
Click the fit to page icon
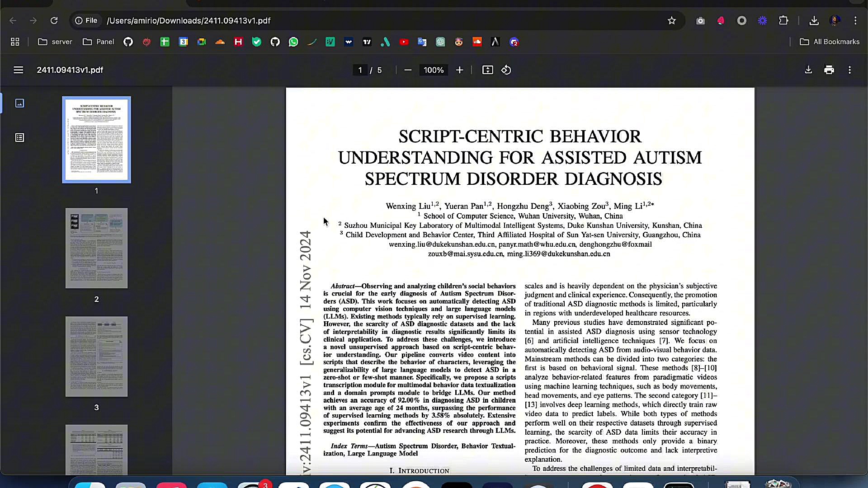point(487,70)
